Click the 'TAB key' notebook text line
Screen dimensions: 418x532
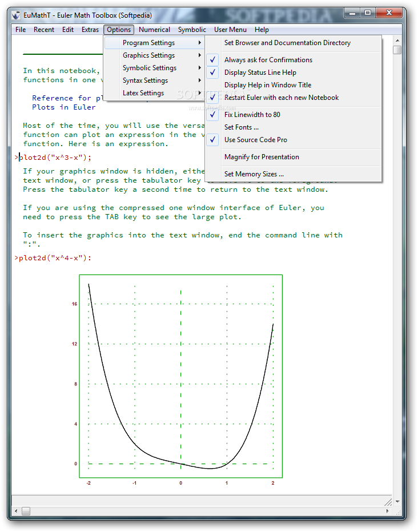pos(132,217)
